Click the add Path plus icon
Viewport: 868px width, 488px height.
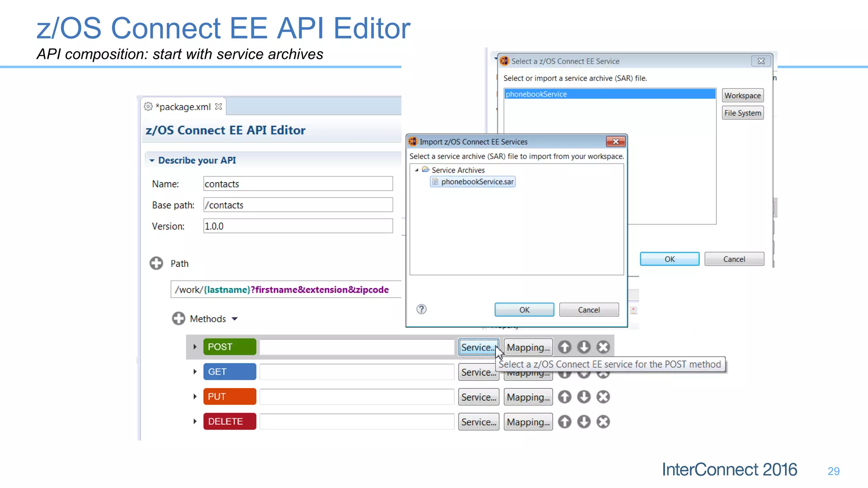156,263
